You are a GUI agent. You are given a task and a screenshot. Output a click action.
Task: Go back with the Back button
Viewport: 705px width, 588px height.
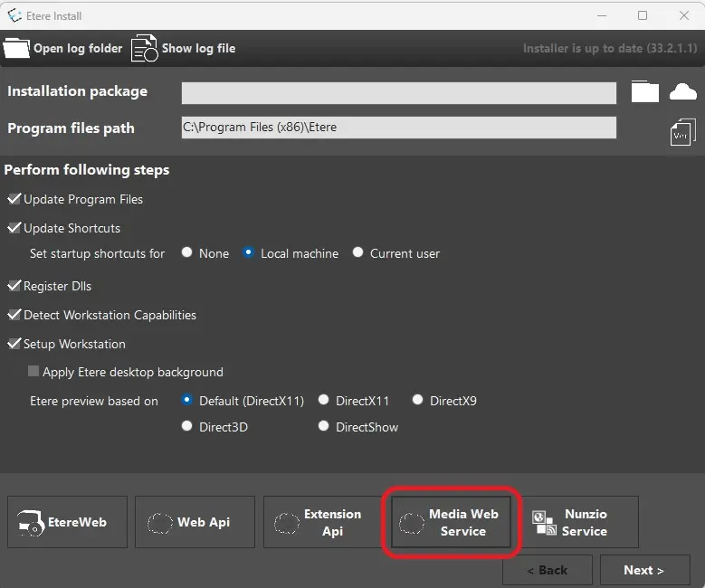pos(548,570)
